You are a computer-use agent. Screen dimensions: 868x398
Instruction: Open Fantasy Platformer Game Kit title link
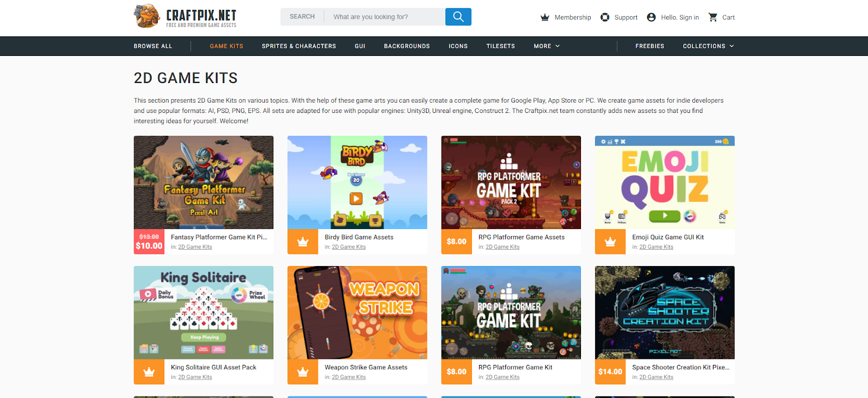coord(219,237)
